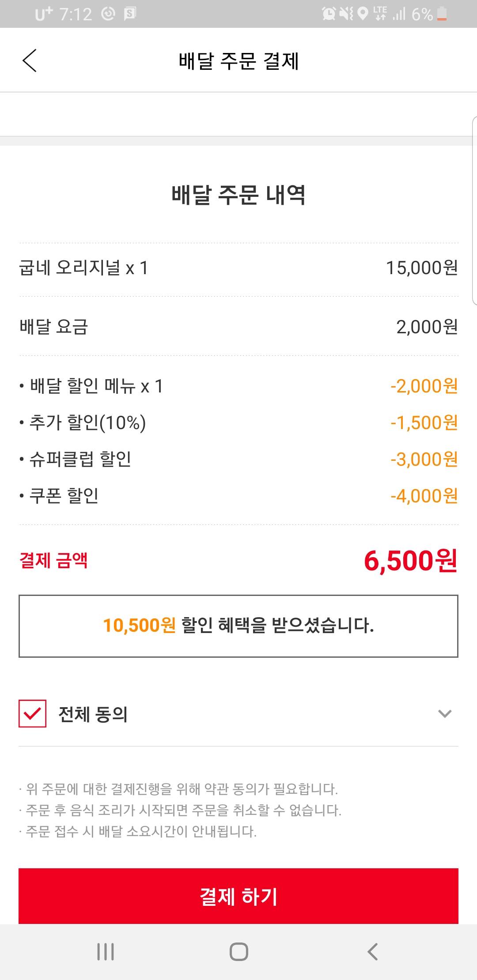Image resolution: width=477 pixels, height=980 pixels.
Task: Uncheck the 전체 동의 checkbox
Action: pyautogui.click(x=32, y=713)
